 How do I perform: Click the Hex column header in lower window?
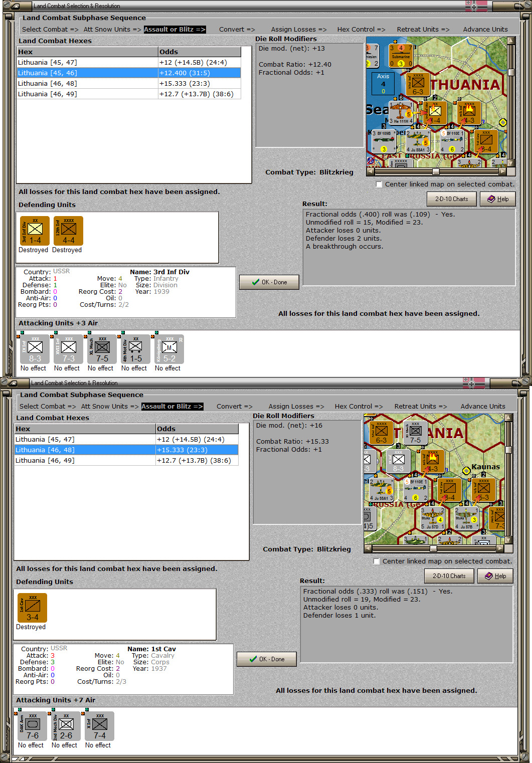pyautogui.click(x=85, y=429)
